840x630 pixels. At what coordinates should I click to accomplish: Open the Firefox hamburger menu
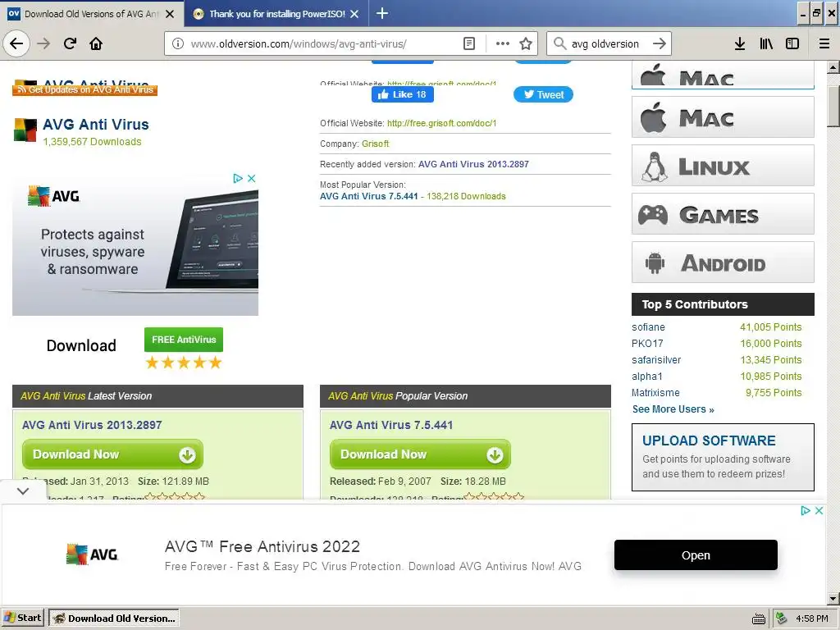[x=824, y=43]
